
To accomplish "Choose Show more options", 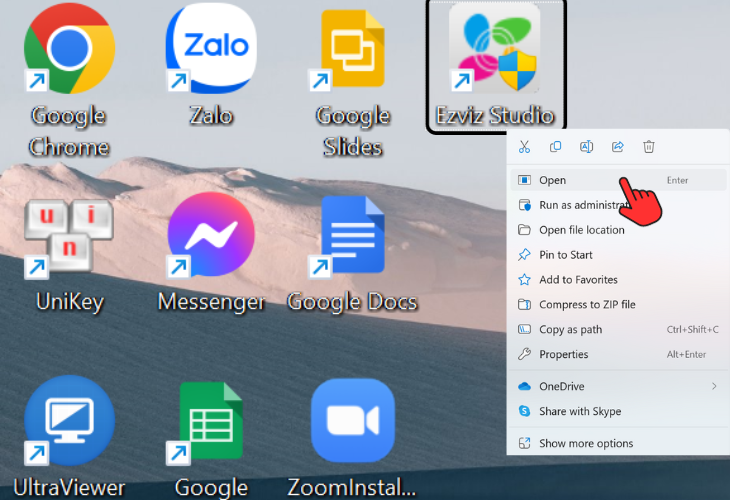I will tap(618, 443).
